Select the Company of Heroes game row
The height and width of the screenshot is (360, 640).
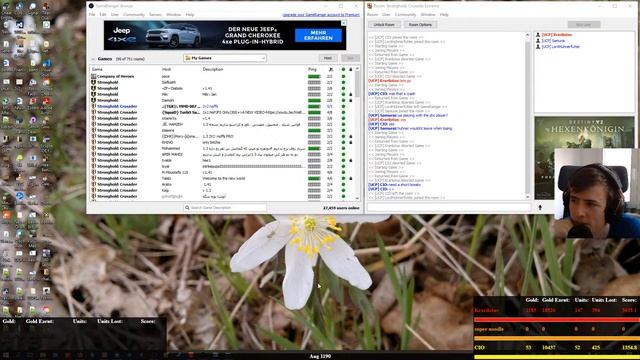(x=223, y=76)
